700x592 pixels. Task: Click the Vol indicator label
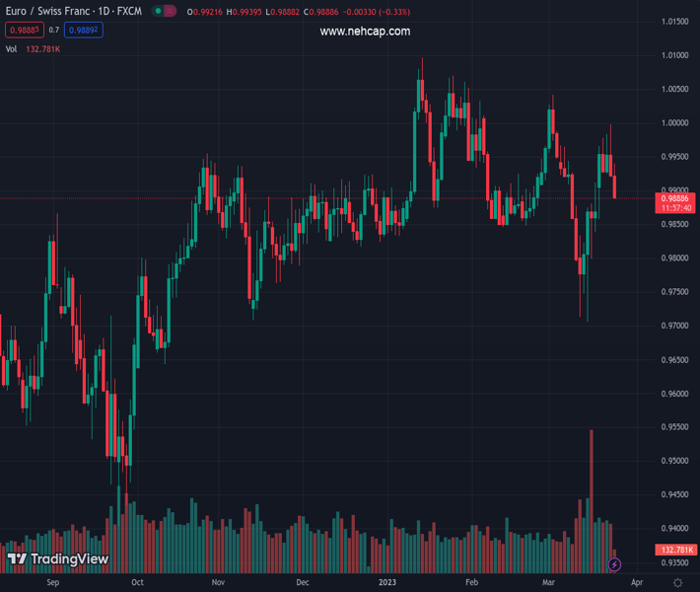pos(12,48)
